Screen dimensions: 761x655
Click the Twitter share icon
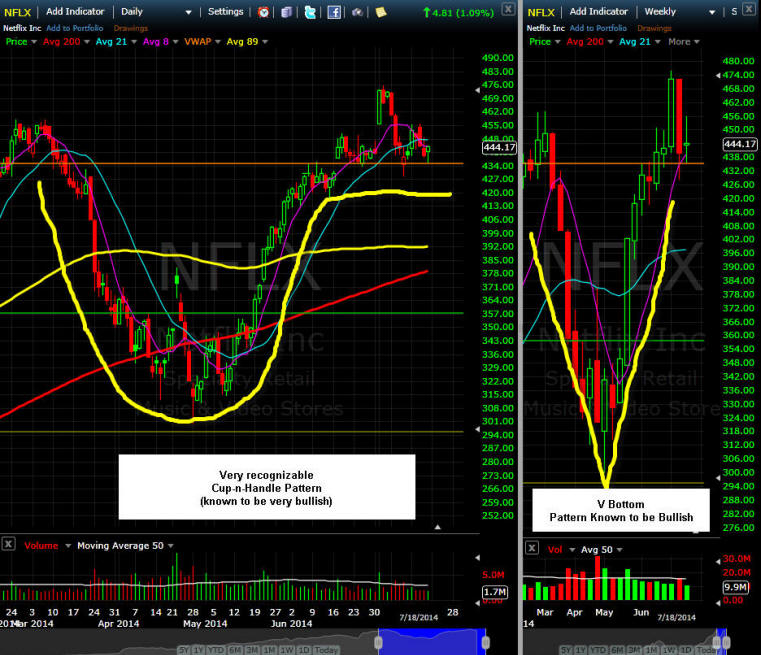click(310, 12)
